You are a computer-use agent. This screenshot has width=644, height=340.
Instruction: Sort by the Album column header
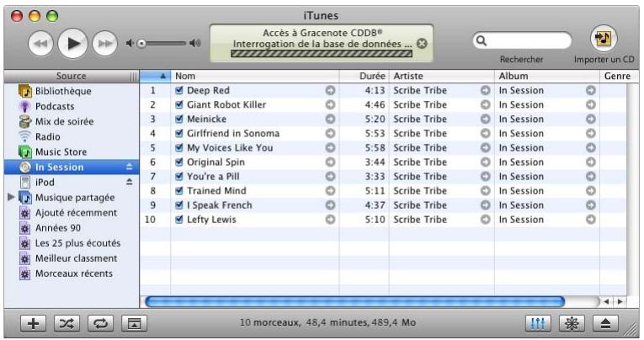tap(547, 76)
